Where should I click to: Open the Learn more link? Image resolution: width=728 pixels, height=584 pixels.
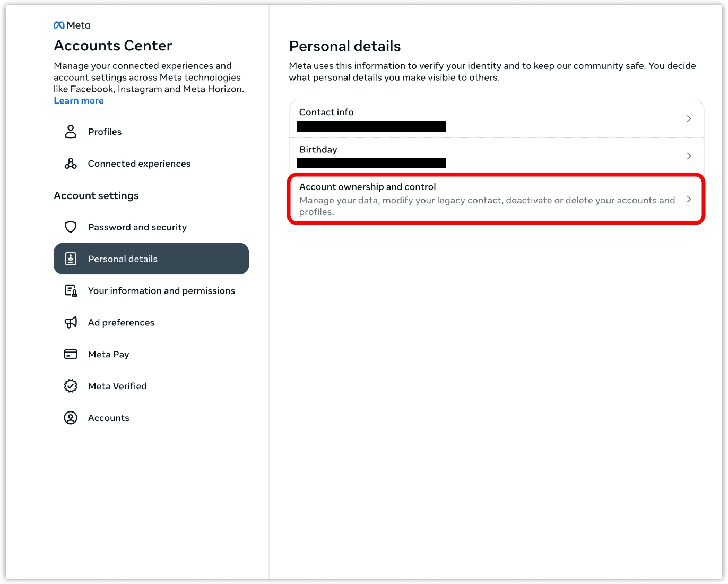(79, 101)
